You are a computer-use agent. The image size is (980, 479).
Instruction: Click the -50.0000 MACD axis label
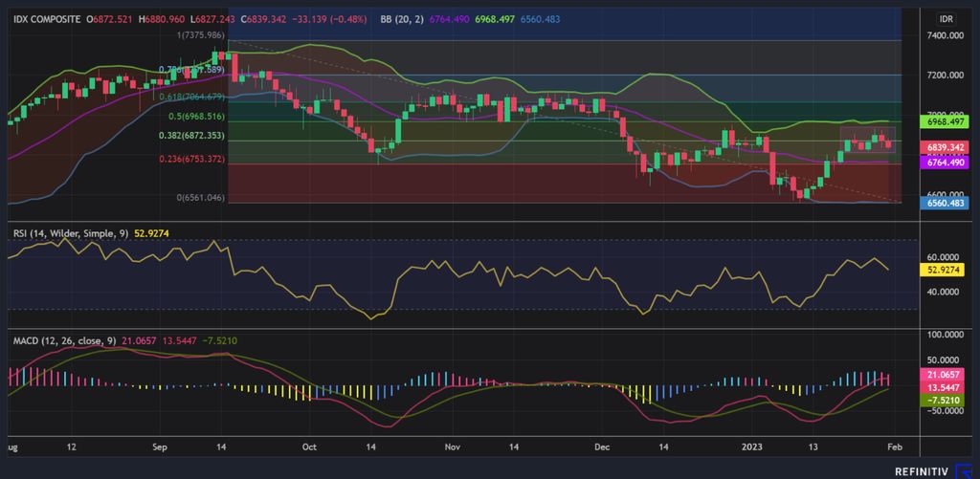point(944,411)
